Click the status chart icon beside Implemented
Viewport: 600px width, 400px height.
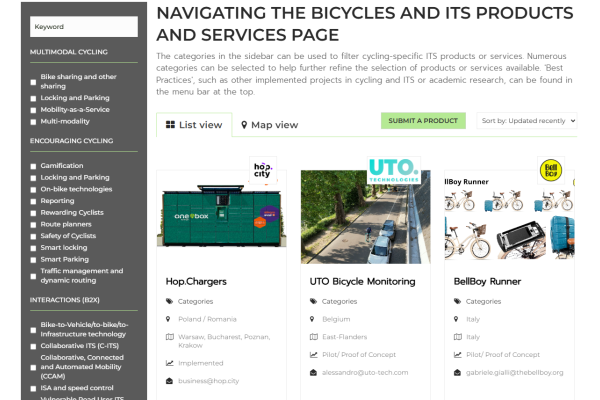170,364
